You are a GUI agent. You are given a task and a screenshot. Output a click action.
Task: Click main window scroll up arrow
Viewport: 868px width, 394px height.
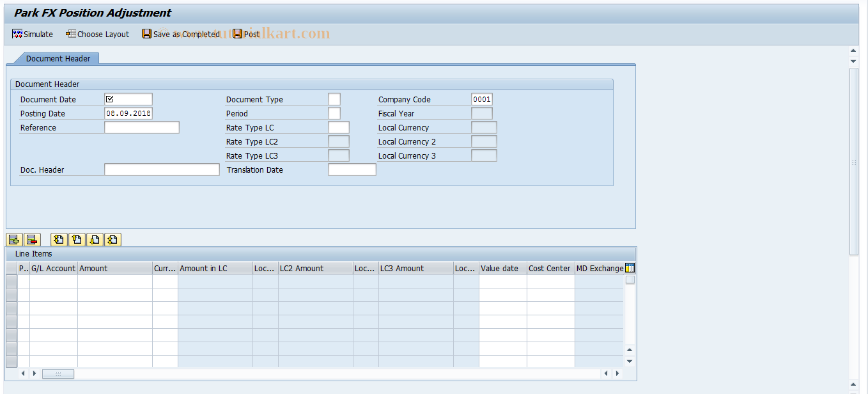[853, 51]
